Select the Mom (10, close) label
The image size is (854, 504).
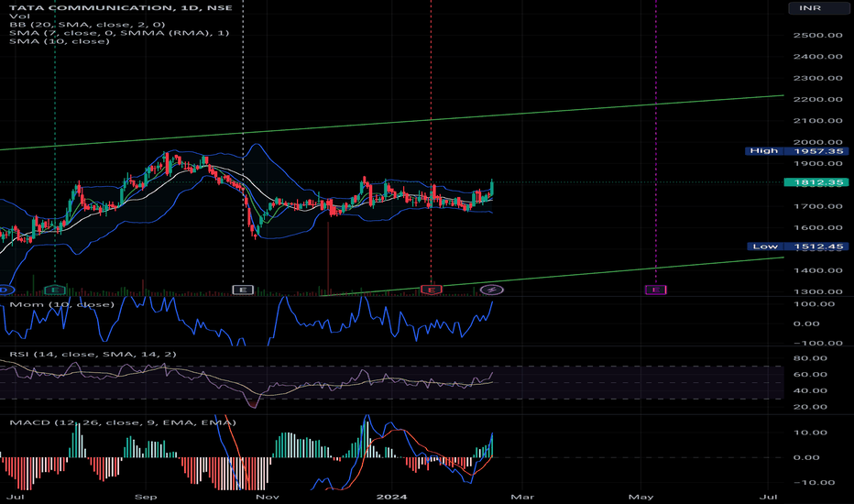(62, 304)
